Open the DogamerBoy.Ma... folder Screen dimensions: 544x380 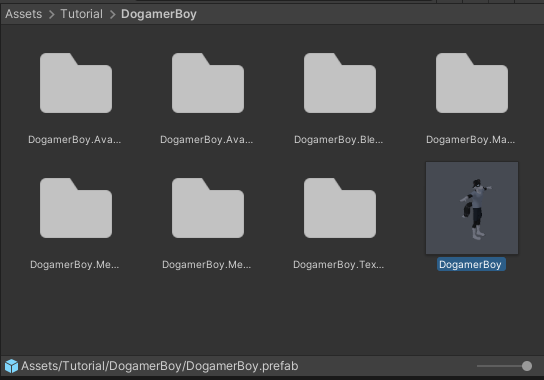click(472, 83)
